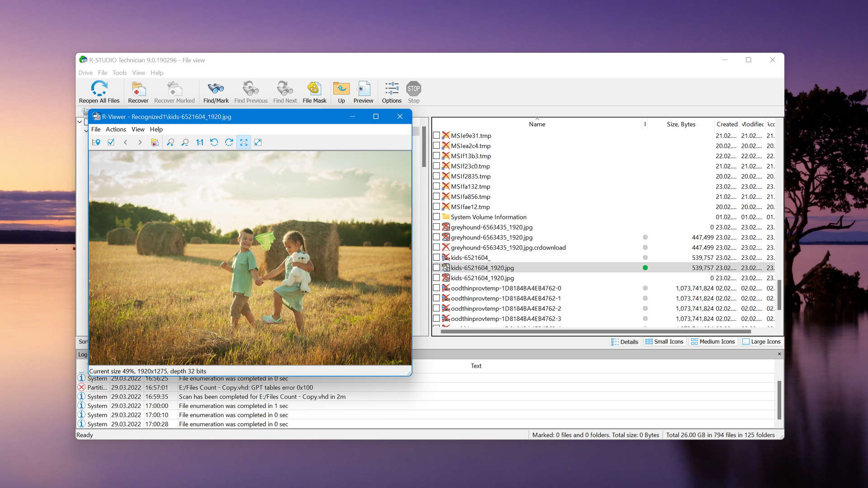
Task: Check the box for MSIfa856.tmp
Action: tap(436, 196)
